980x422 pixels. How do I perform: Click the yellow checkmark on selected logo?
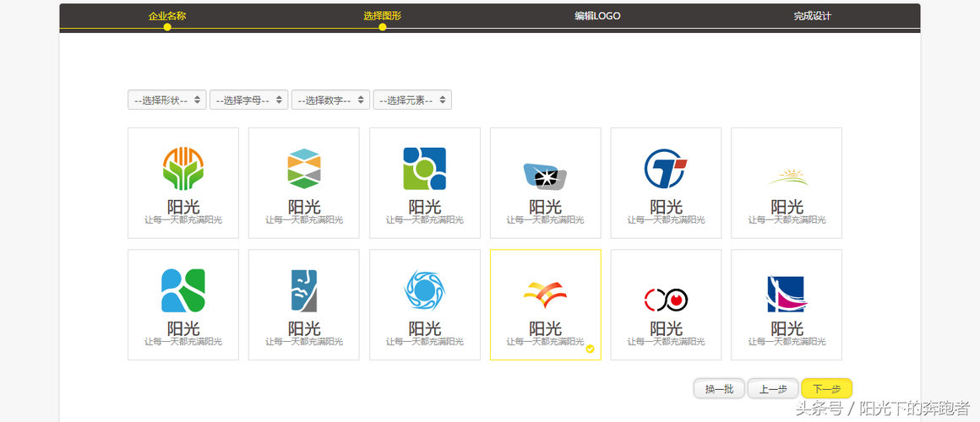point(590,349)
